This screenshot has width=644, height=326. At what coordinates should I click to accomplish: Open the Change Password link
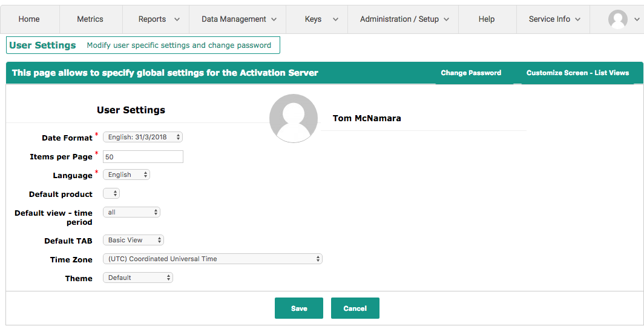[471, 73]
